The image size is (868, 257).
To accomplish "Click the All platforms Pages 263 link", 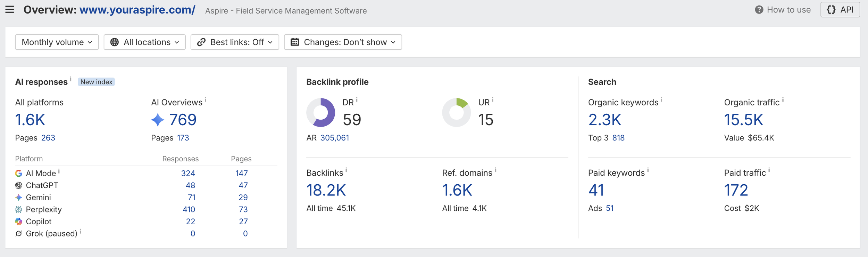I will point(48,138).
